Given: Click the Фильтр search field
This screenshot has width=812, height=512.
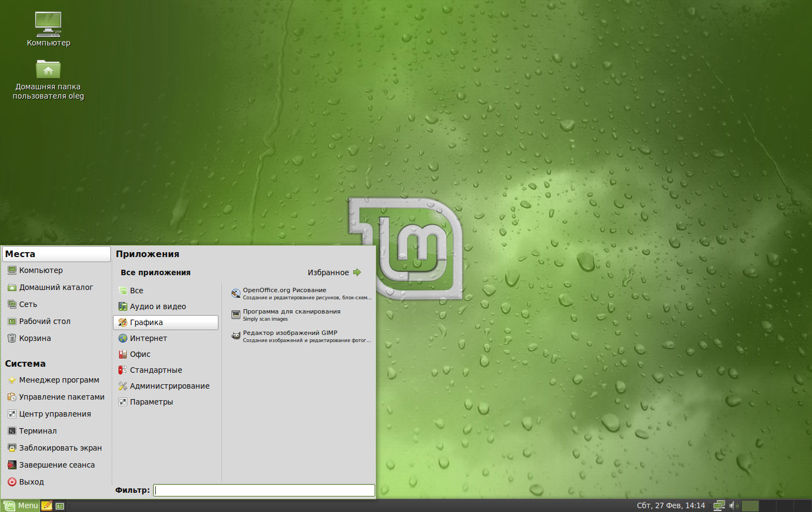Looking at the screenshot, I should (264, 490).
